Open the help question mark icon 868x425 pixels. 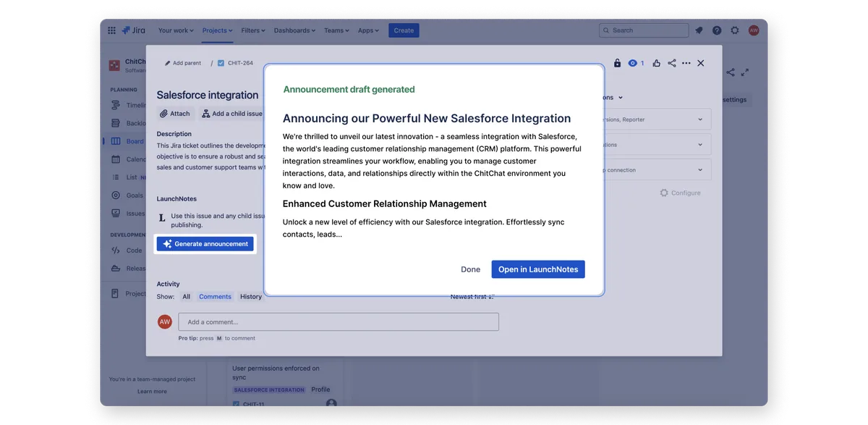click(717, 30)
